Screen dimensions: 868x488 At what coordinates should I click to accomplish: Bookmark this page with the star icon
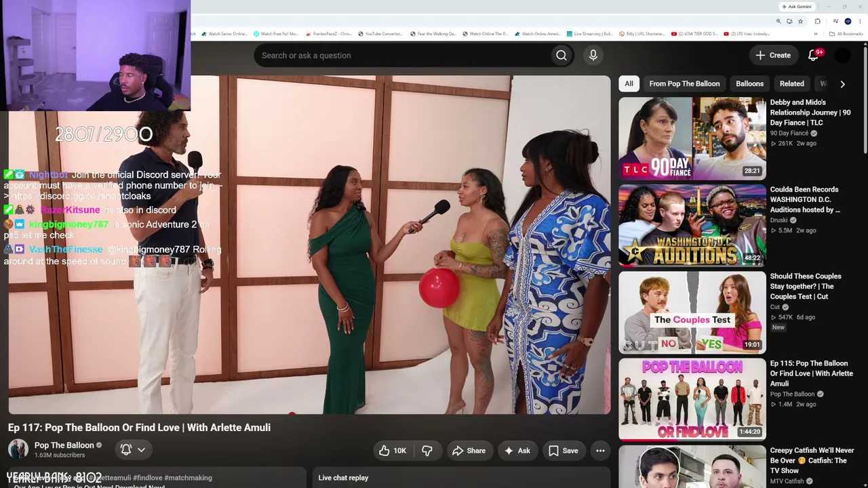coord(800,22)
